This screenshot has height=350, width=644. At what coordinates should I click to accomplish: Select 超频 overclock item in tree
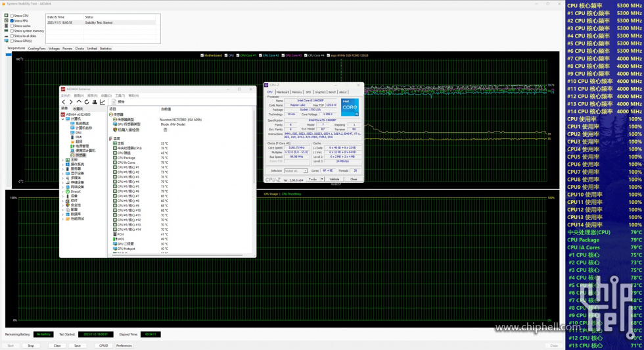(x=76, y=141)
